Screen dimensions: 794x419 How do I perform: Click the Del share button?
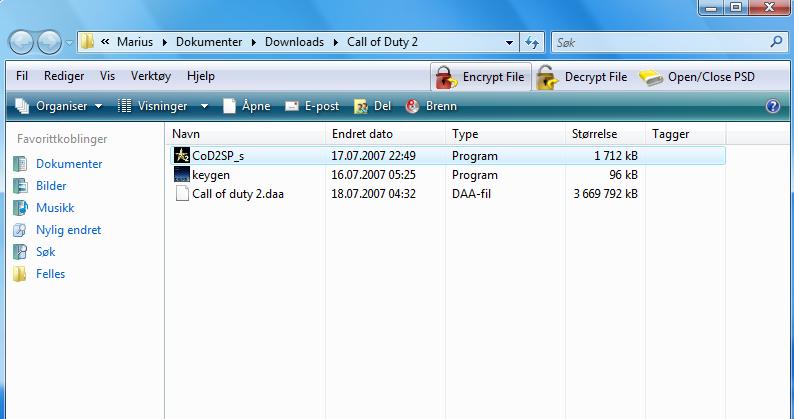point(372,106)
